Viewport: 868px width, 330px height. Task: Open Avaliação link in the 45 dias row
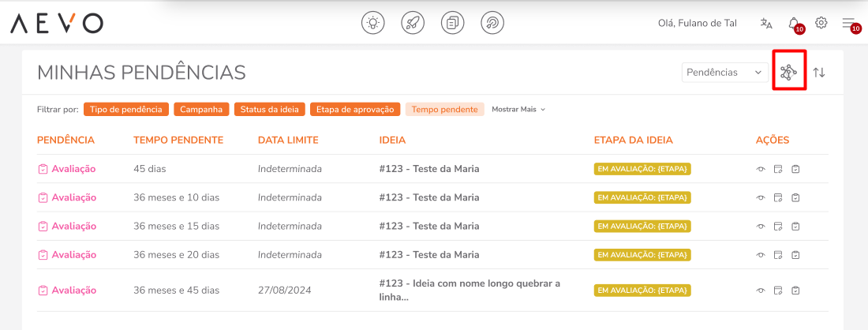click(67, 169)
